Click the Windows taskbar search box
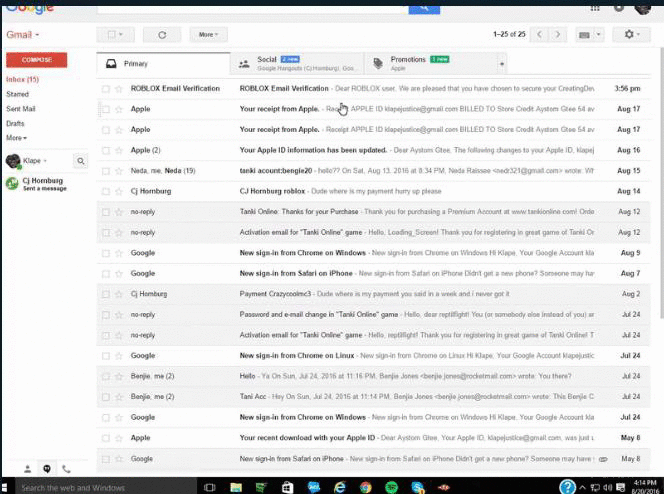 tap(106, 488)
